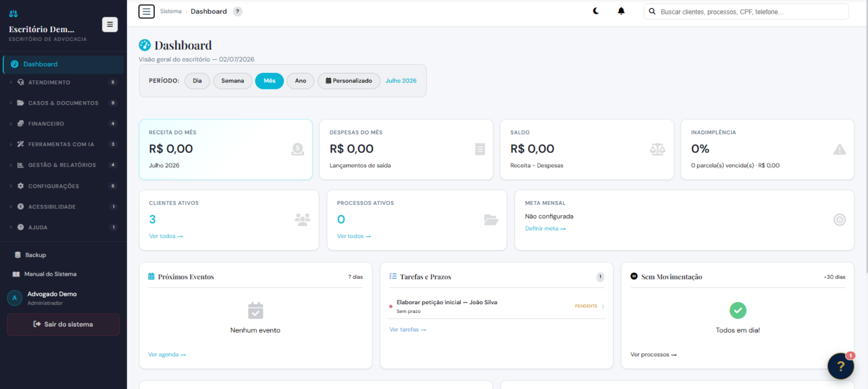Click Sair do sistema button
This screenshot has width=868, height=389.
tap(63, 324)
